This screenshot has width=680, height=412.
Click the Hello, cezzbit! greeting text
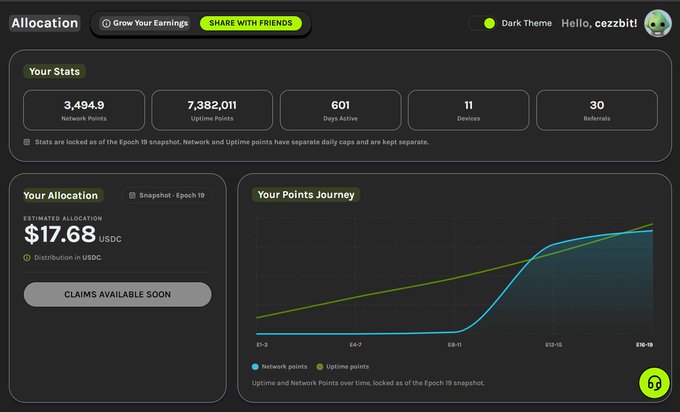pyautogui.click(x=599, y=23)
